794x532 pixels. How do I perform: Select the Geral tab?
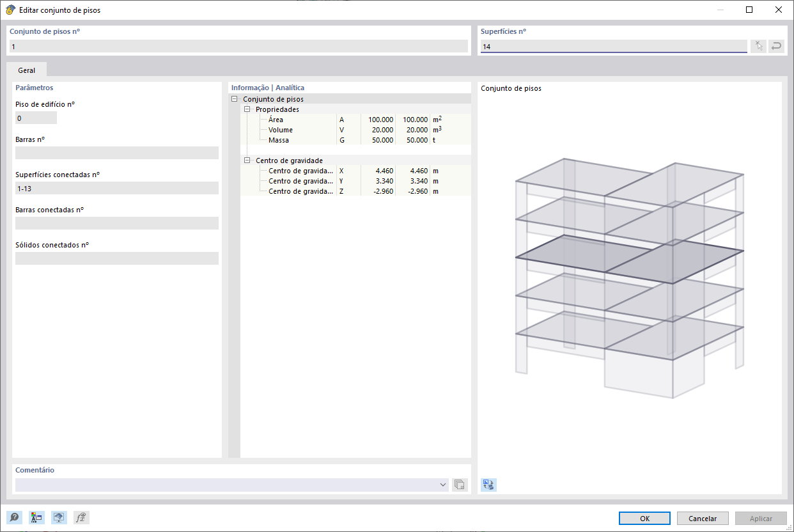pos(27,70)
